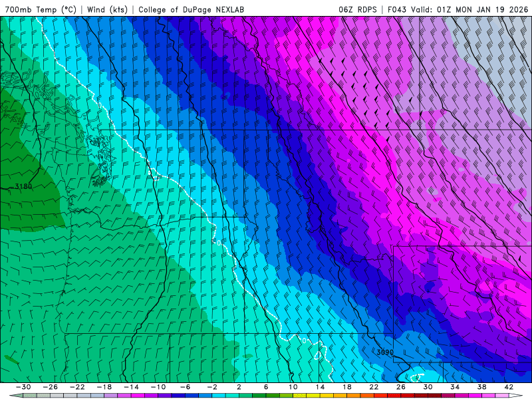Click the '26' color scale label
Screen dimensions: 532x399
[x=401, y=387]
